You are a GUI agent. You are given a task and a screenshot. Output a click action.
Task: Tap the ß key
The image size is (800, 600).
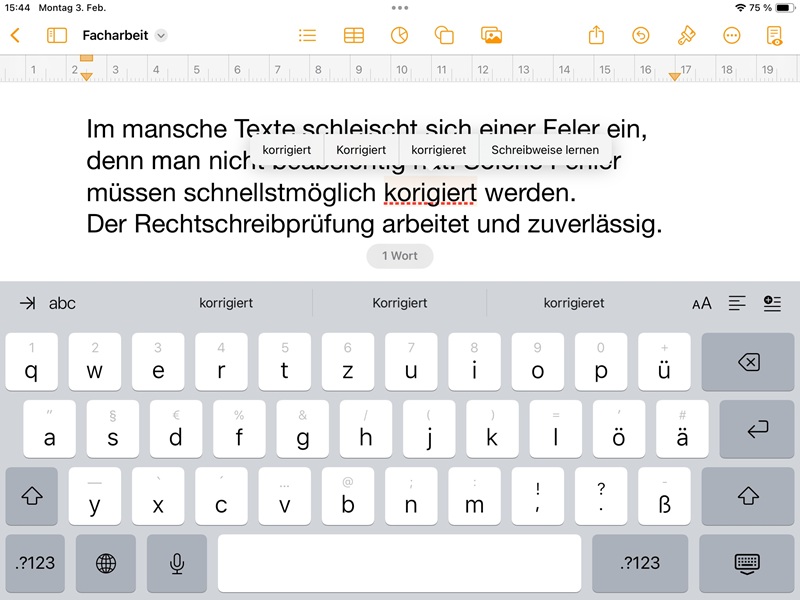click(x=664, y=495)
